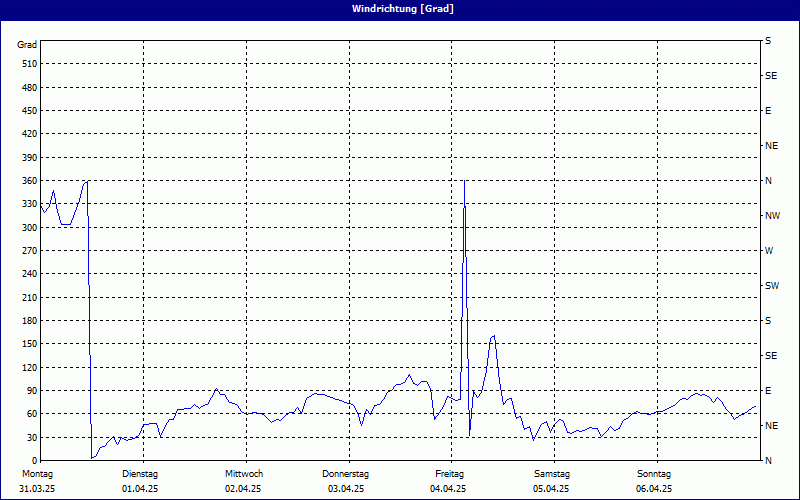Select the E compass label at the 90 gridline

coord(768,391)
